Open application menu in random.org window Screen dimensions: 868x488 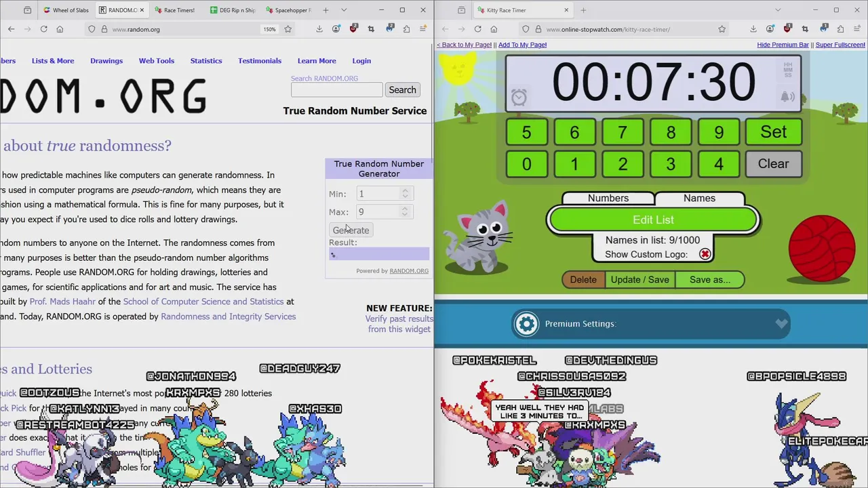423,29
